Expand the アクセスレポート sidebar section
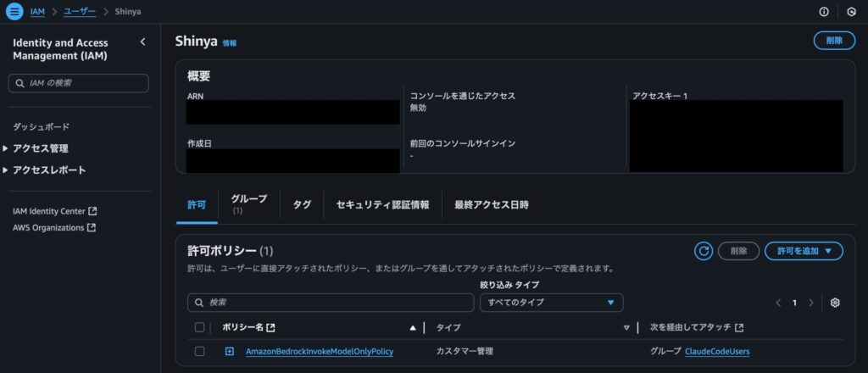Screen dimensions: 868x373 click(x=45, y=170)
